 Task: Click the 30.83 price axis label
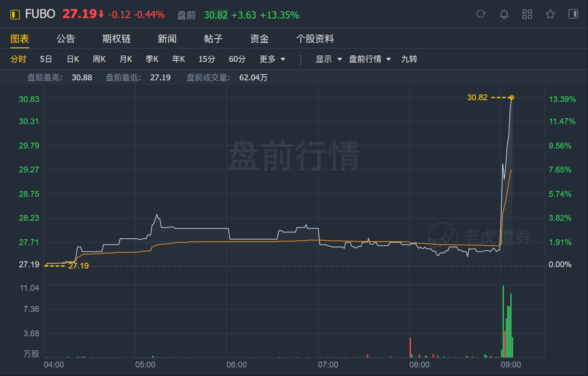[x=28, y=99]
